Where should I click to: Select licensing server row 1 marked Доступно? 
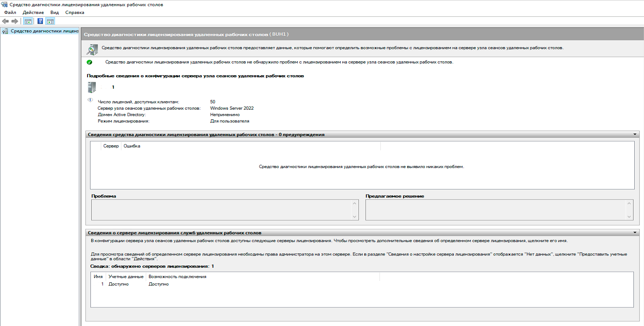pos(118,284)
